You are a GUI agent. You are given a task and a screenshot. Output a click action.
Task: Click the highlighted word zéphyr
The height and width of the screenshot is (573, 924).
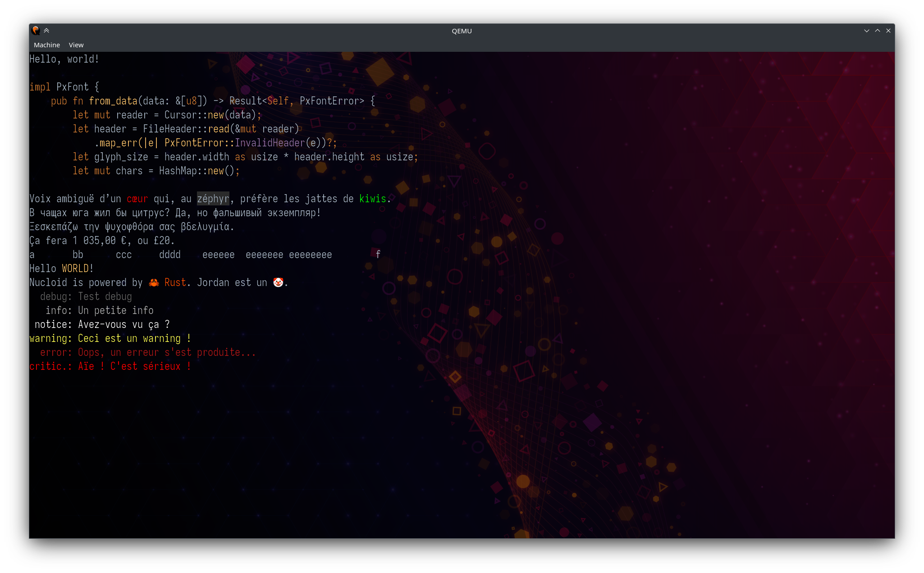(x=213, y=199)
